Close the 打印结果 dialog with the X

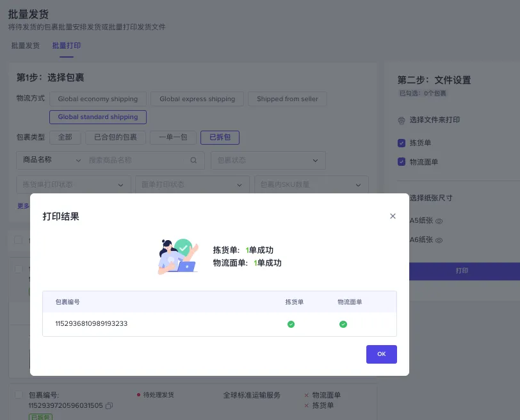pos(393,216)
